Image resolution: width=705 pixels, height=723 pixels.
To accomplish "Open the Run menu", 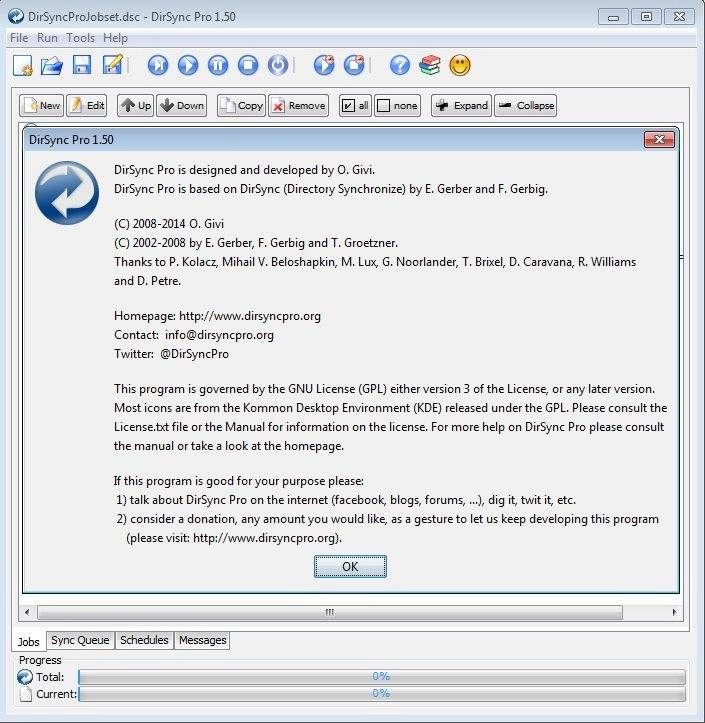I will (47, 38).
